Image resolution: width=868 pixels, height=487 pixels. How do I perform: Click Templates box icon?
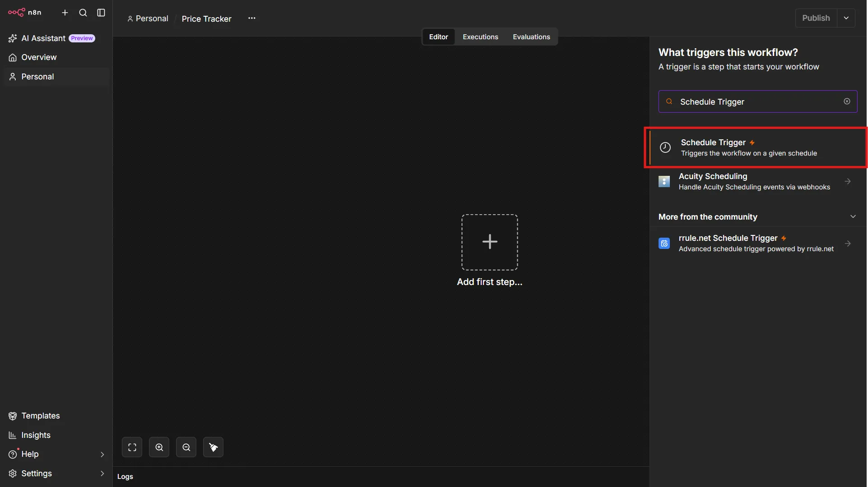[13, 416]
